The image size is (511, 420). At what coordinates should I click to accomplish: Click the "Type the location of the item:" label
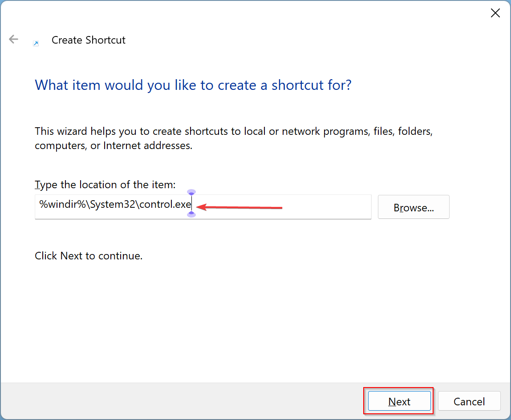[x=105, y=185]
